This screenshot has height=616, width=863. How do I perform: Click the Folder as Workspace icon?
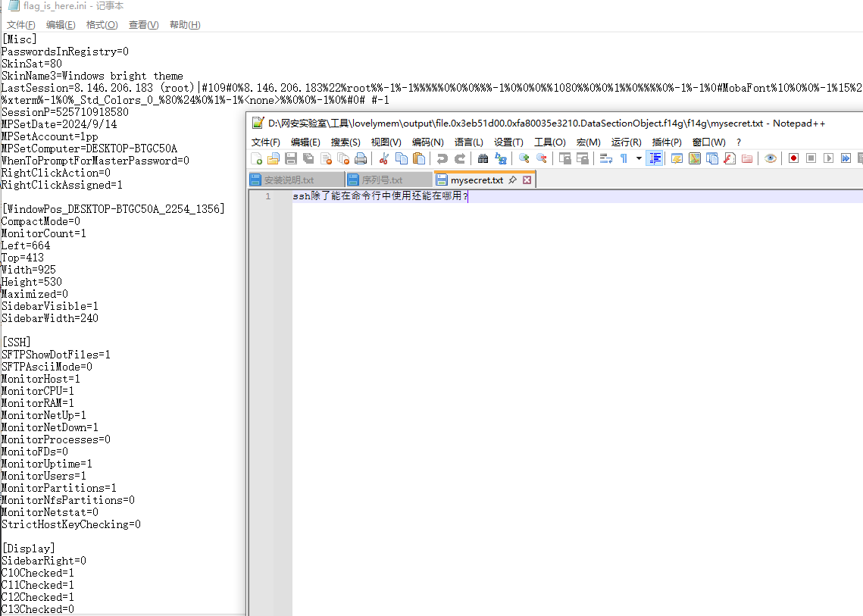(747, 158)
